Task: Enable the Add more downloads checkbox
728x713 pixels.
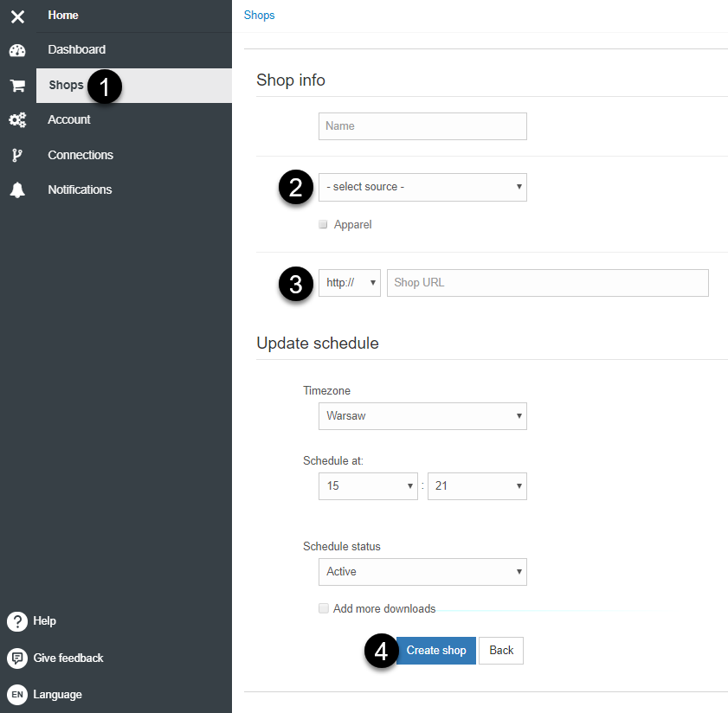Action: click(x=324, y=608)
